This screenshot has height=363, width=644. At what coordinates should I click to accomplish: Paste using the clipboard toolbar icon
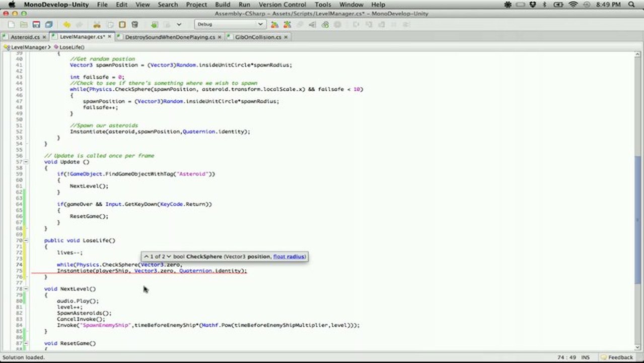[122, 24]
